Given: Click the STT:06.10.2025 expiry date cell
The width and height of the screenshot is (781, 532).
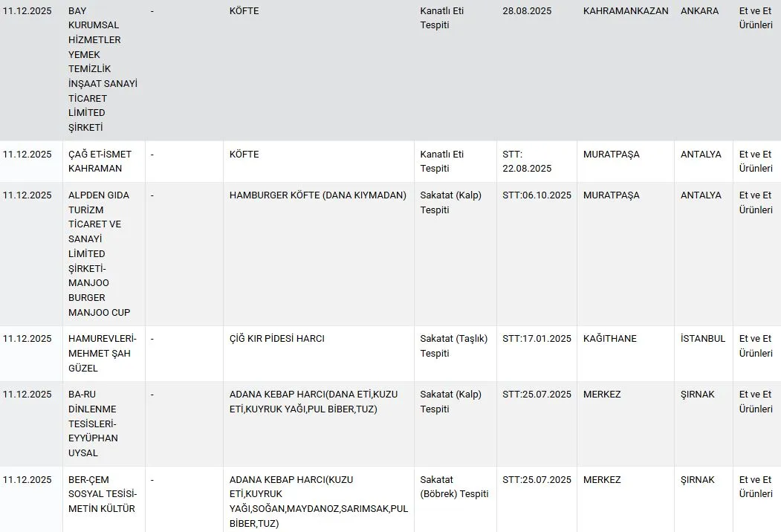Looking at the screenshot, I should pyautogui.click(x=537, y=195).
